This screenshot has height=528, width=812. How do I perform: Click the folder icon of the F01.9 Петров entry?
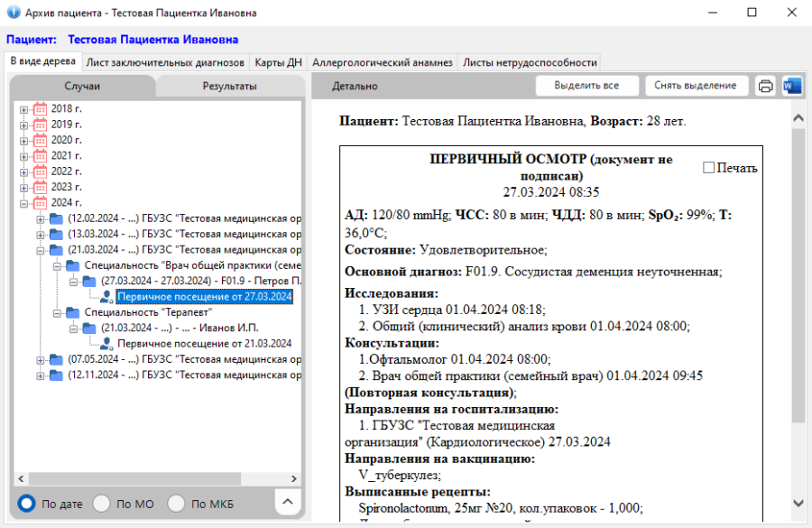point(89,281)
